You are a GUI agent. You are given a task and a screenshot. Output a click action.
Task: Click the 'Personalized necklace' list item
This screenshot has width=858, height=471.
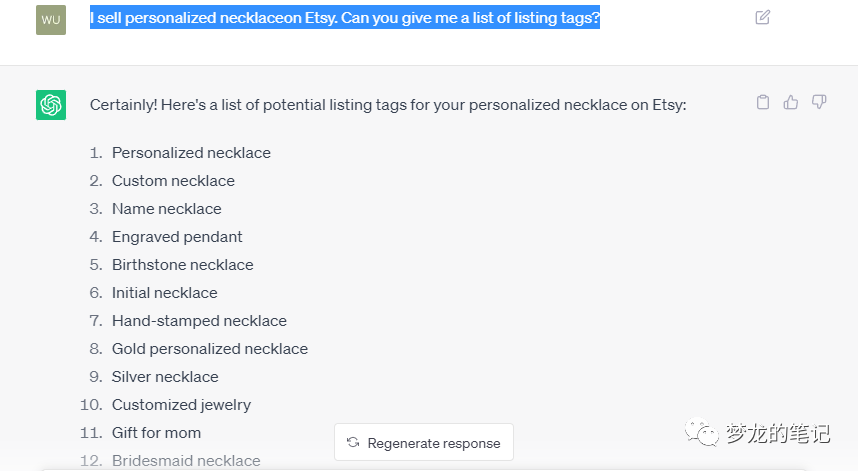click(191, 153)
